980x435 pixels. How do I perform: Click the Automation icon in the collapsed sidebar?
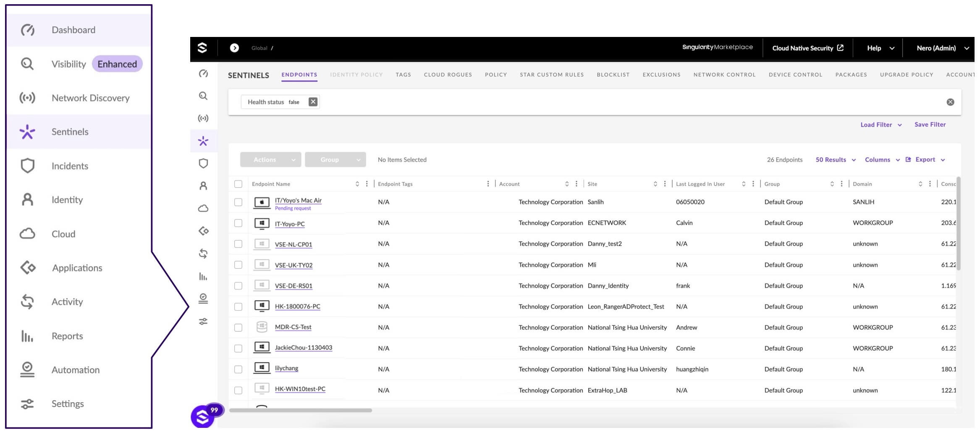[x=203, y=299]
